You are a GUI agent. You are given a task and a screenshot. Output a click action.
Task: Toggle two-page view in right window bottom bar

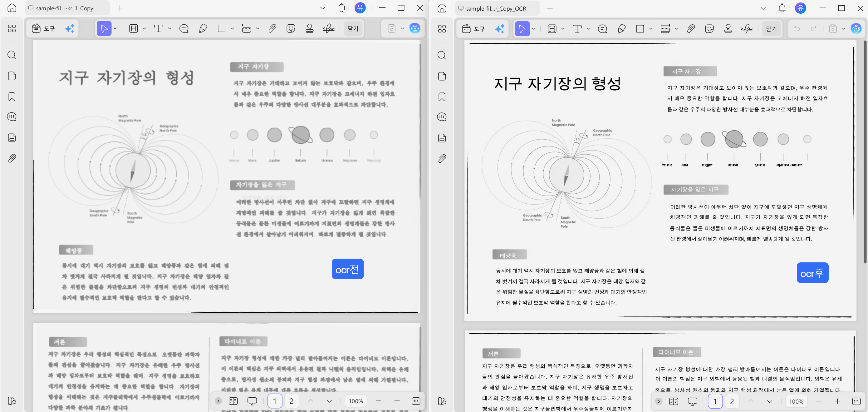[x=674, y=401]
